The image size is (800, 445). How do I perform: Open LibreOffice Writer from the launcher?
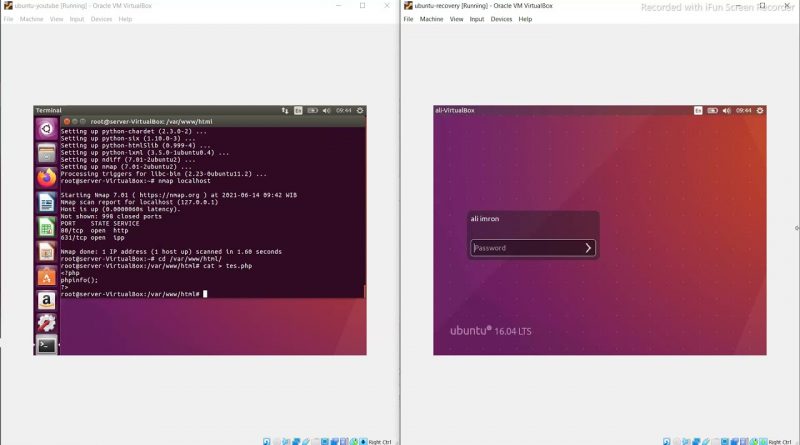click(46, 203)
